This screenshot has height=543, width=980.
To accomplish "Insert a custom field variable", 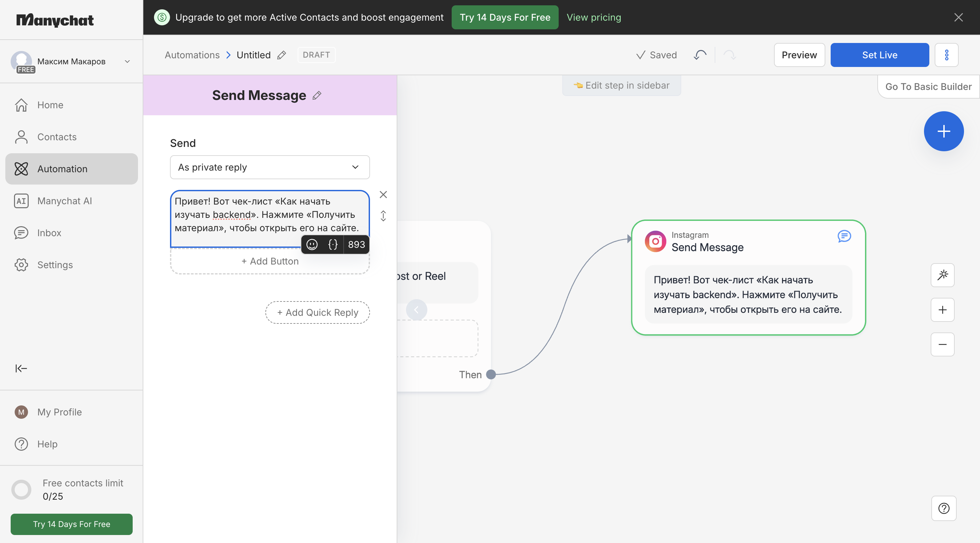I will (x=333, y=245).
